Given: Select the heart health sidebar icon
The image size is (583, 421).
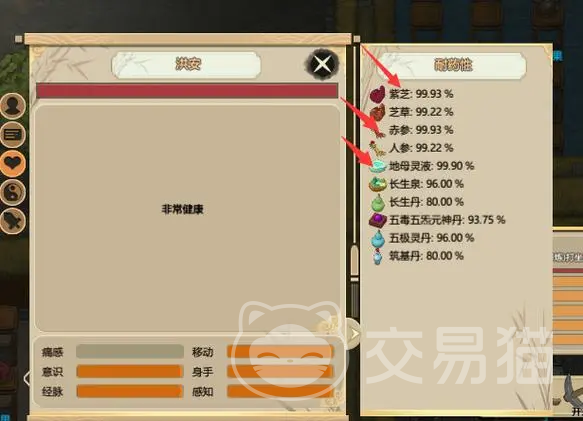Looking at the screenshot, I should coord(13,163).
